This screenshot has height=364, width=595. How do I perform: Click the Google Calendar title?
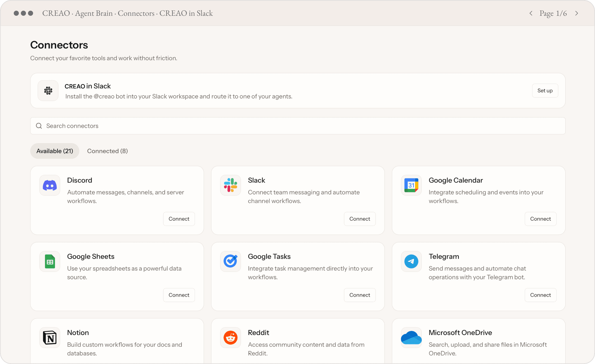point(456,180)
